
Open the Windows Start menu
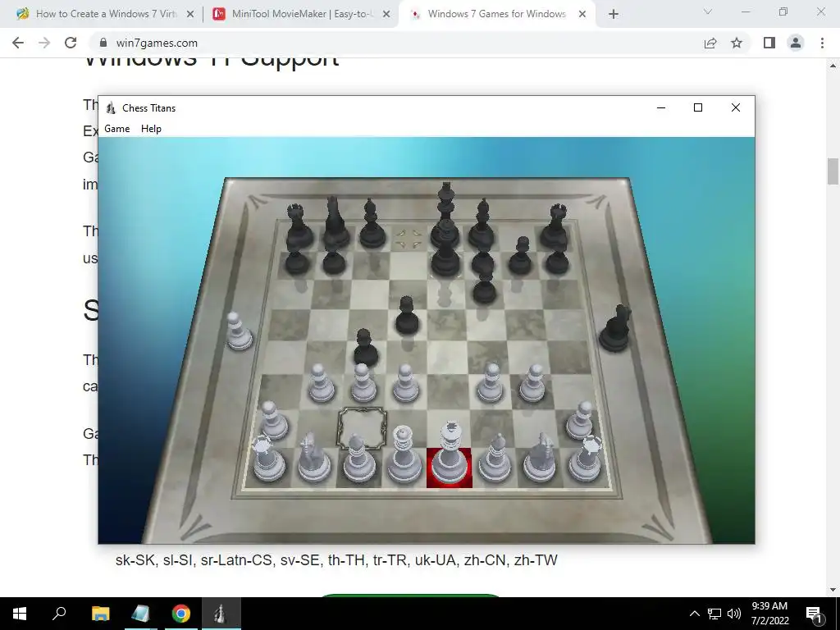(20, 614)
